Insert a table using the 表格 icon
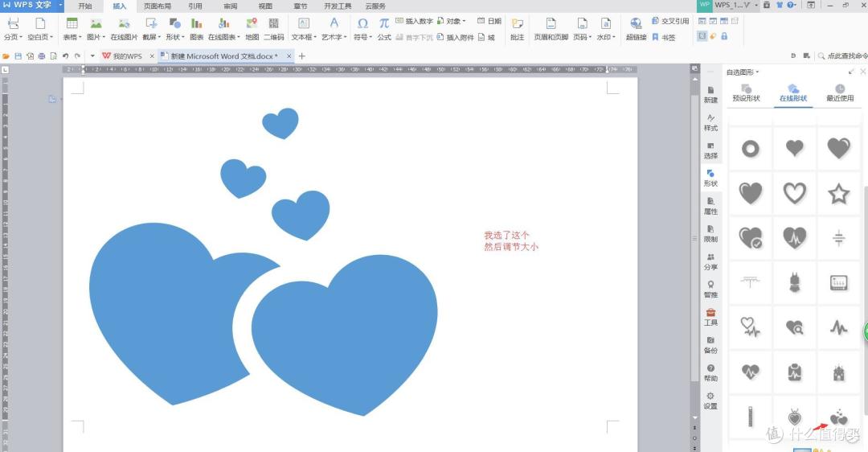The height and width of the screenshot is (452, 868). (72, 29)
